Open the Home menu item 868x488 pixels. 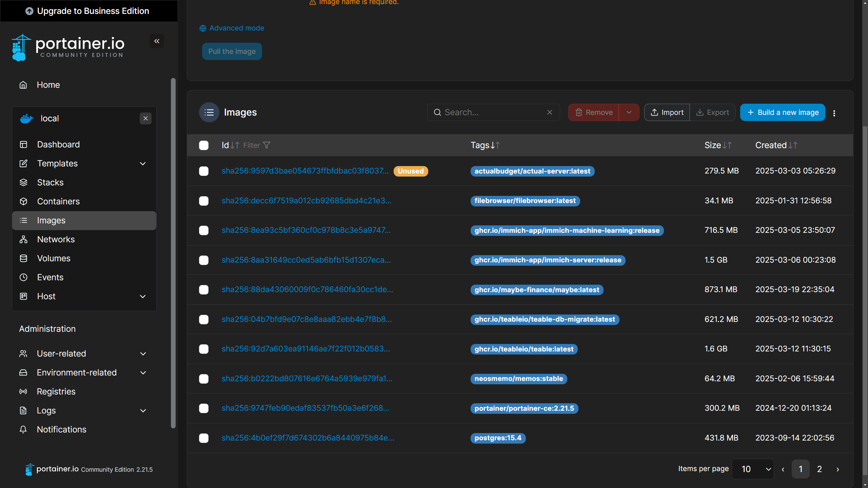point(84,85)
